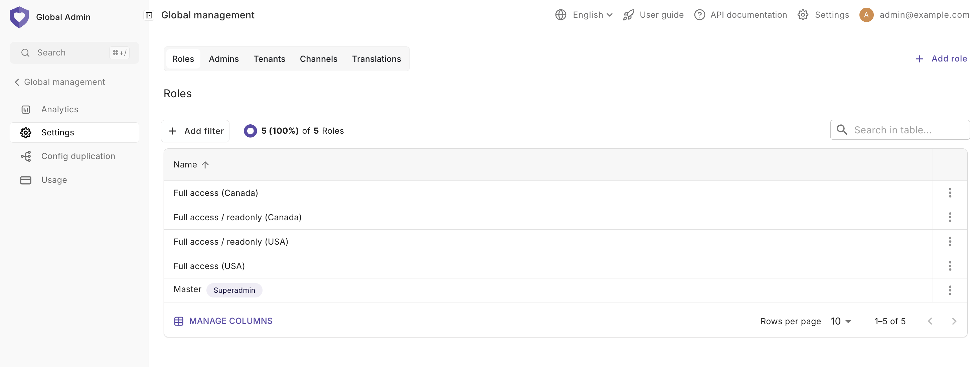Open Rows per page dropdown

tap(841, 321)
